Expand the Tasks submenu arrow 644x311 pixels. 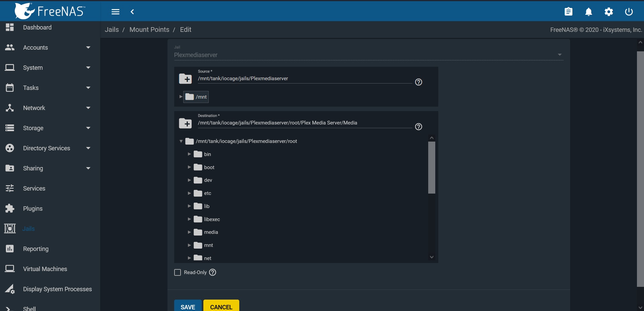click(88, 88)
